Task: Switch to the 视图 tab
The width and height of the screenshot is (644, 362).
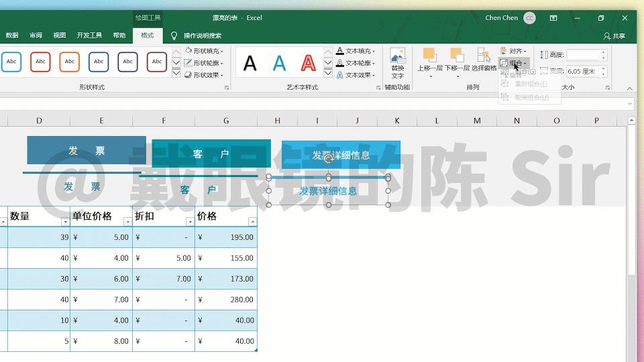Action: click(60, 36)
